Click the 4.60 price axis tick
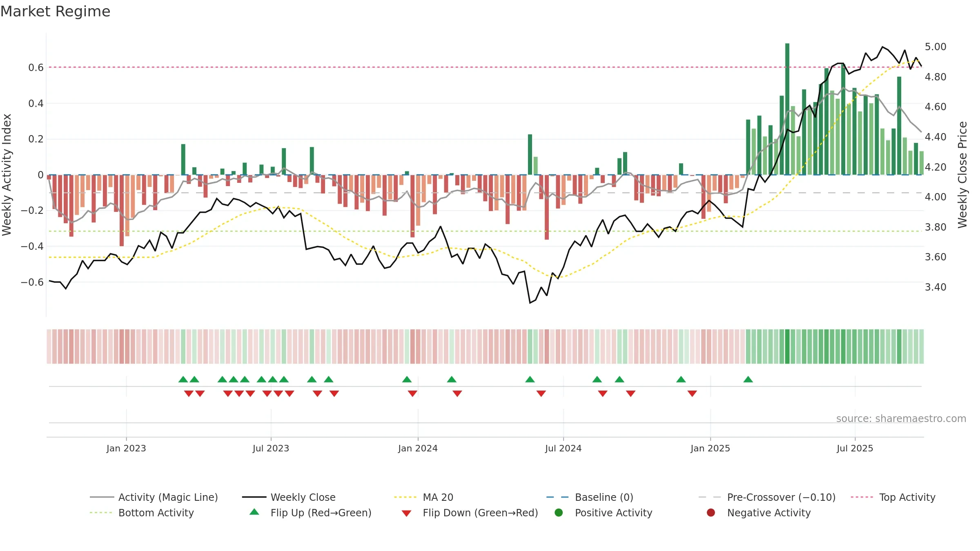Viewport: 980px width, 551px height. pos(935,107)
